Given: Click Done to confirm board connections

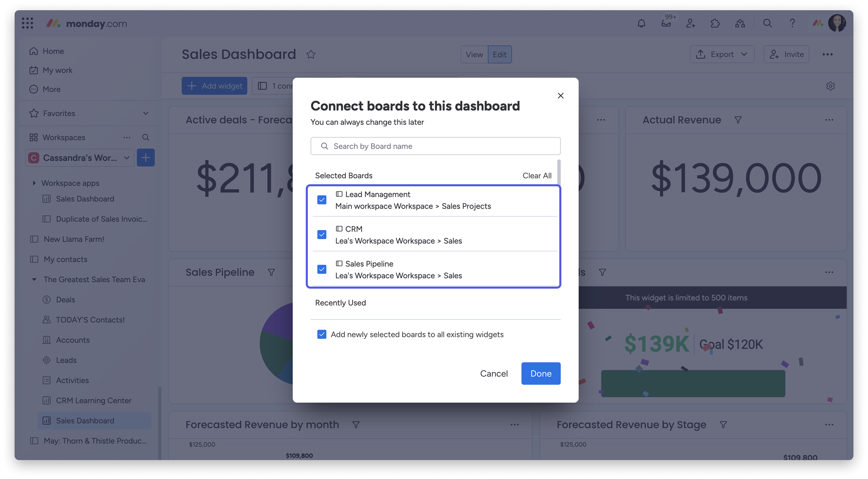Looking at the screenshot, I should (x=540, y=373).
